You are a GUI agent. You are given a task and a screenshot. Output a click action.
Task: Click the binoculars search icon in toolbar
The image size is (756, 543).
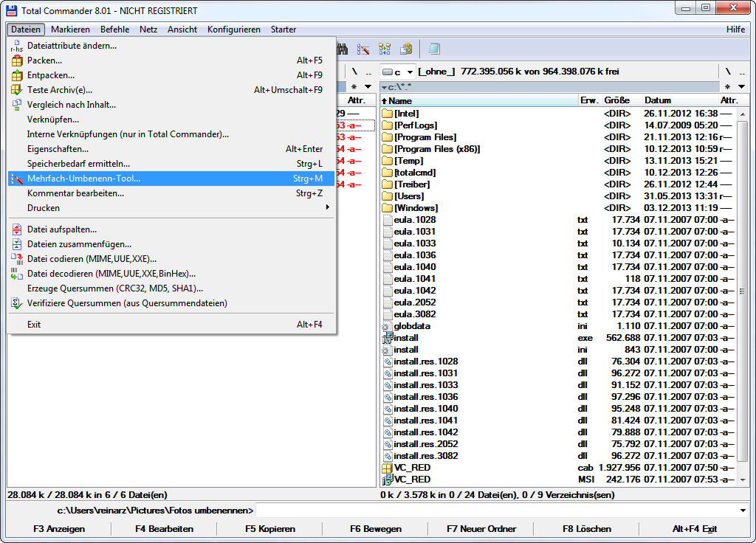tap(343, 49)
